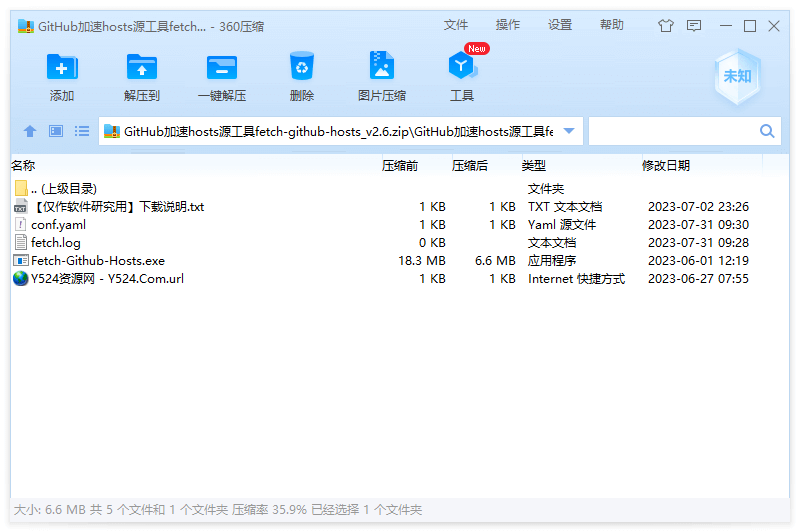The height and width of the screenshot is (532, 800).
Task: Click the date '2023-06-01 12:19'
Action: pos(698,261)
